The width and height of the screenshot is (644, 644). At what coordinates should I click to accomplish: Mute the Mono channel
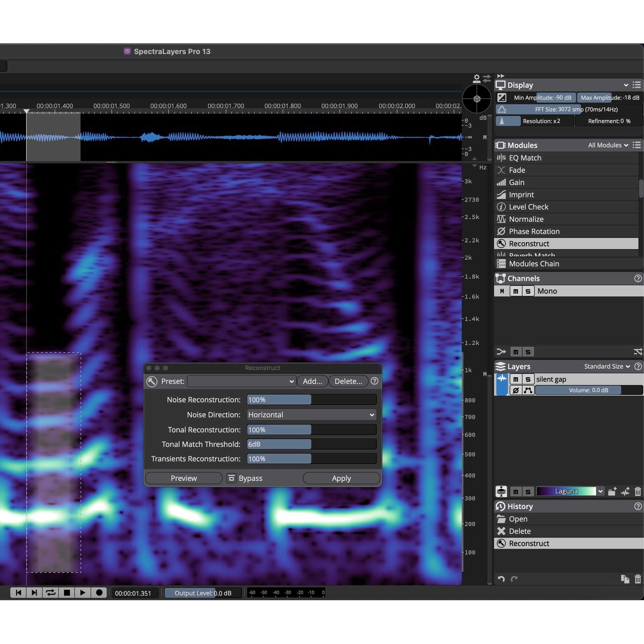(516, 291)
